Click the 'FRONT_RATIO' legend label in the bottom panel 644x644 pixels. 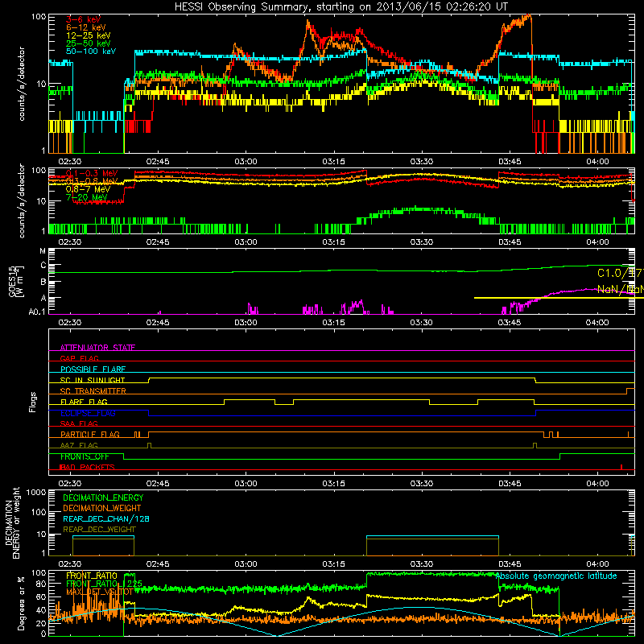click(92, 576)
